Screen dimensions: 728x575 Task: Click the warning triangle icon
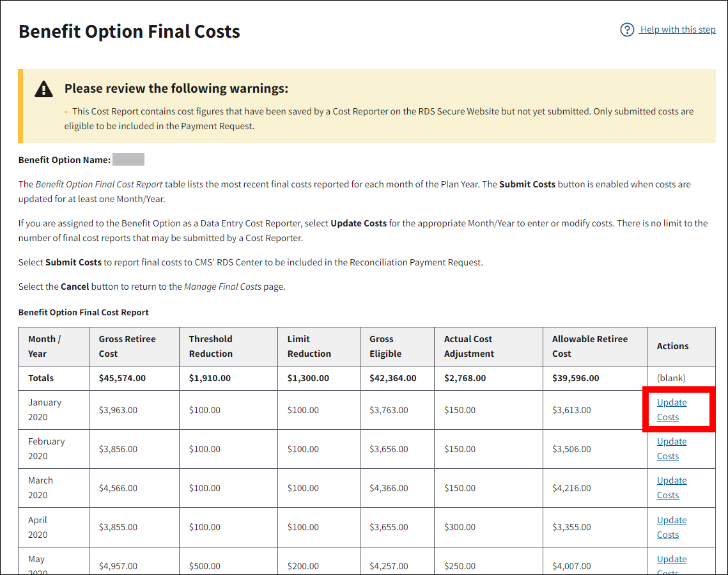43,89
